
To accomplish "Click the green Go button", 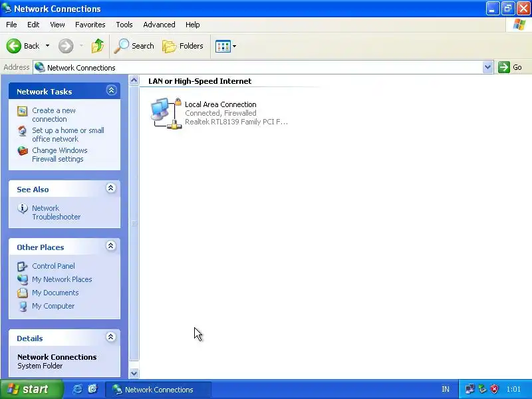I will tap(510, 67).
